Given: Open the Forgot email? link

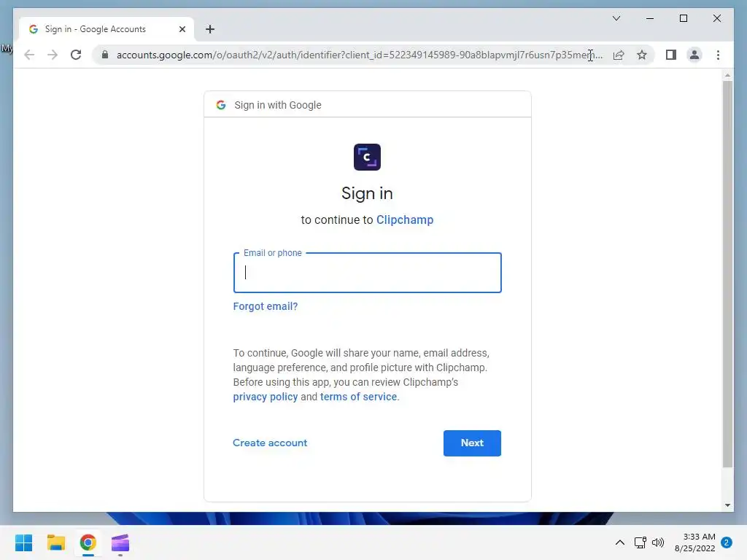Looking at the screenshot, I should point(266,306).
